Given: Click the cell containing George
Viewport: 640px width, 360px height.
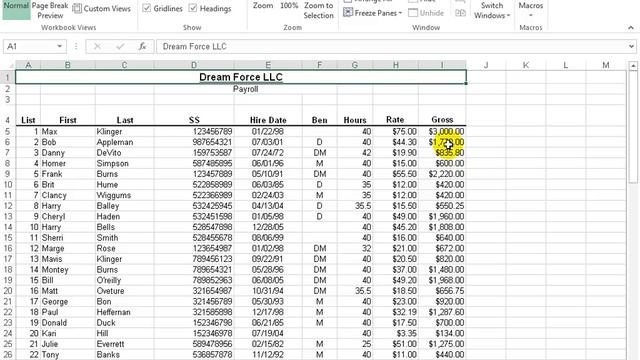Looking at the screenshot, I should tap(68, 301).
